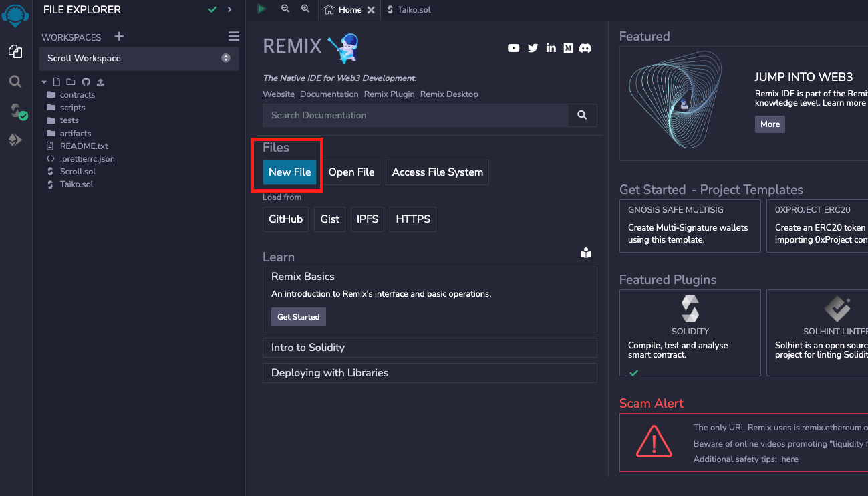Open the Solidity featured plugin card

(x=690, y=333)
